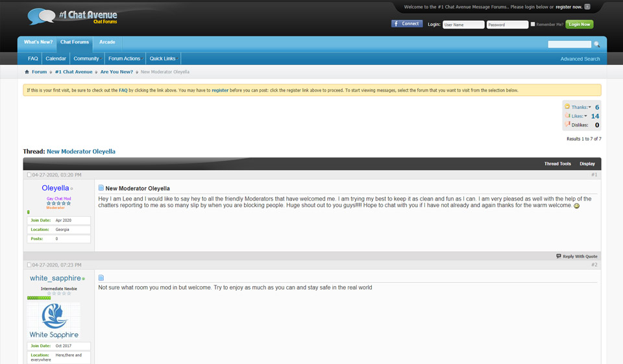
Task: Switch to the Arcade tab
Action: coord(107,42)
